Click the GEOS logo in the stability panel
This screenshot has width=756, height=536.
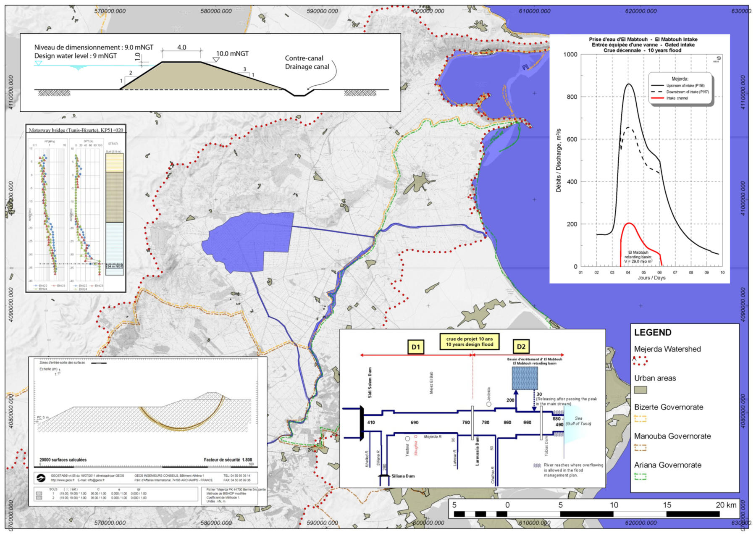click(41, 478)
